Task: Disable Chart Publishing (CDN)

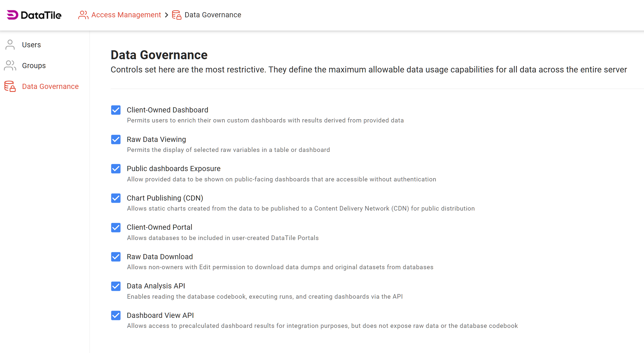Action: (116, 198)
